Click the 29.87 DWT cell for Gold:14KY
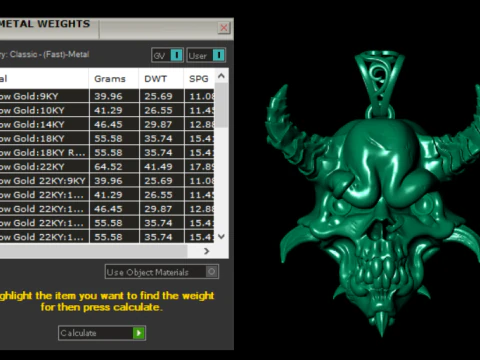The height and width of the screenshot is (360, 480). (162, 124)
